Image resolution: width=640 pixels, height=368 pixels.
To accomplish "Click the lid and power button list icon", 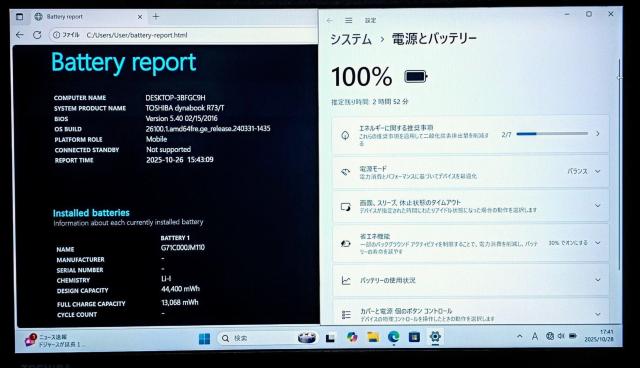I will (346, 314).
